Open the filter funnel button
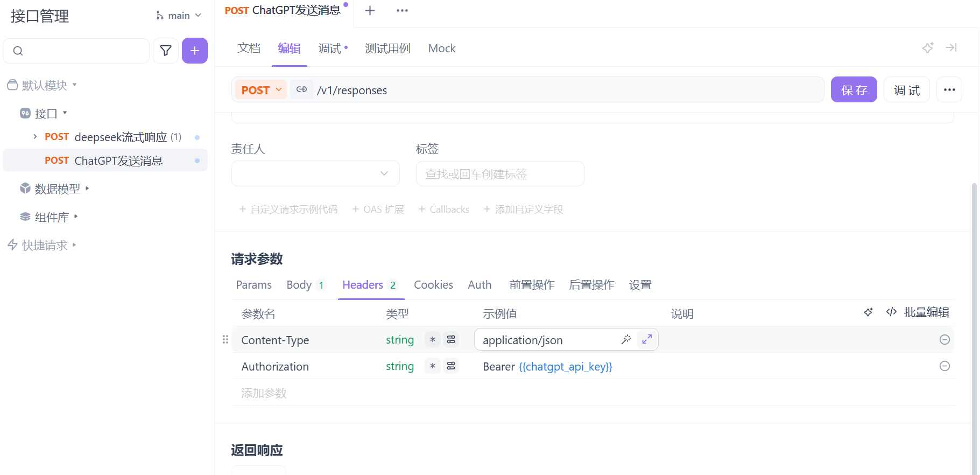This screenshot has height=475, width=980. pyautogui.click(x=166, y=51)
